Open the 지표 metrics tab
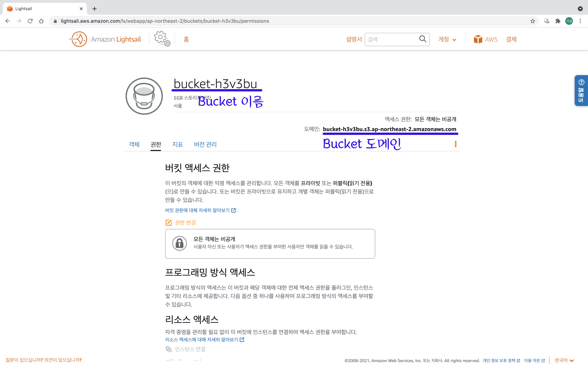Viewport: 588px width, 367px height. [x=177, y=144]
